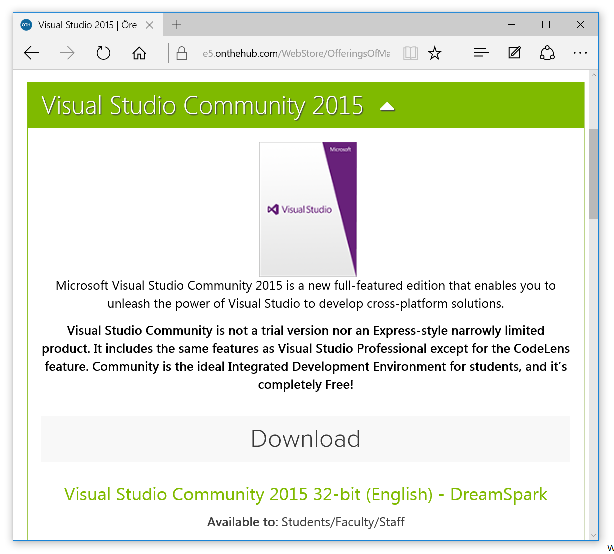Refresh the current page
614x554 pixels.
coord(103,53)
